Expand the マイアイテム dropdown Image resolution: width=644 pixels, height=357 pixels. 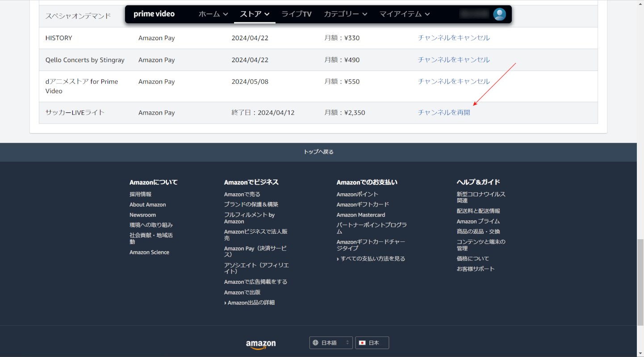pos(405,14)
